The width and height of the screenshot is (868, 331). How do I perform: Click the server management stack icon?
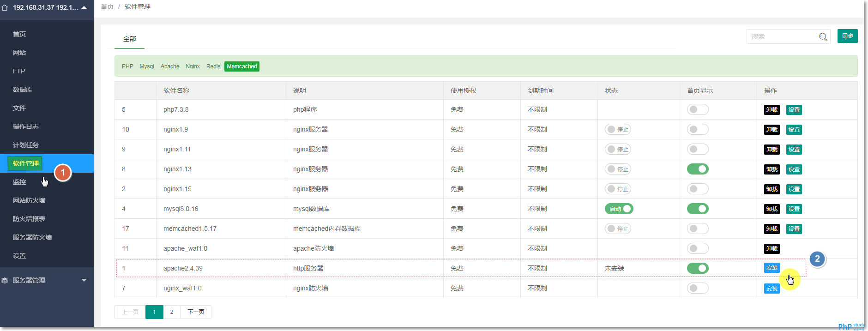point(5,280)
